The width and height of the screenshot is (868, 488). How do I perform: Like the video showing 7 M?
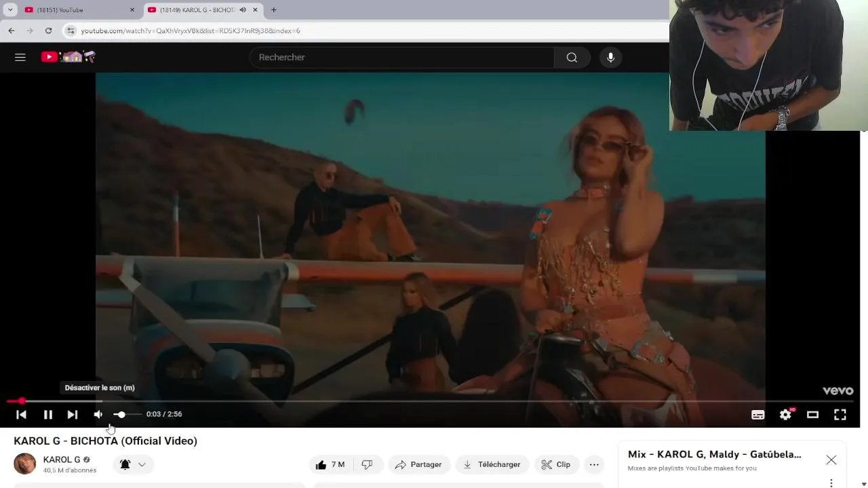(330, 464)
